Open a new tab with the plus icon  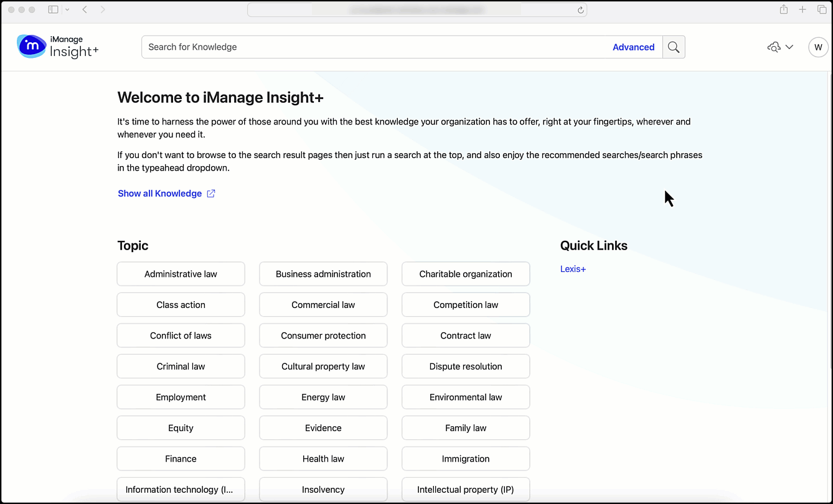tap(802, 9)
